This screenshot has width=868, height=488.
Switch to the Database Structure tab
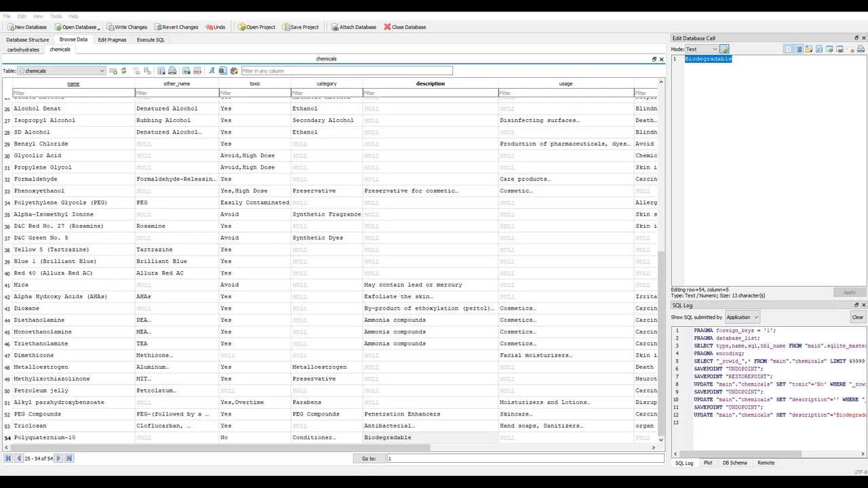pos(28,39)
